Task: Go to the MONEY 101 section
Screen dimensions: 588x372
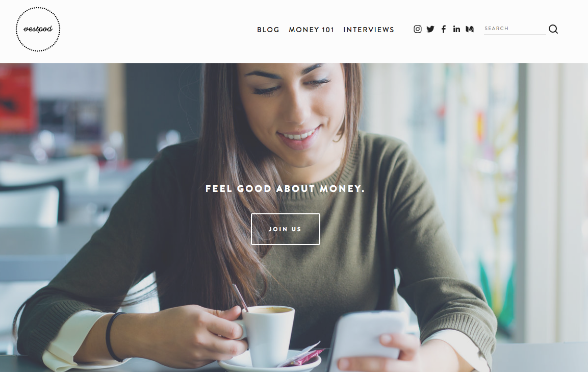Action: 311,30
